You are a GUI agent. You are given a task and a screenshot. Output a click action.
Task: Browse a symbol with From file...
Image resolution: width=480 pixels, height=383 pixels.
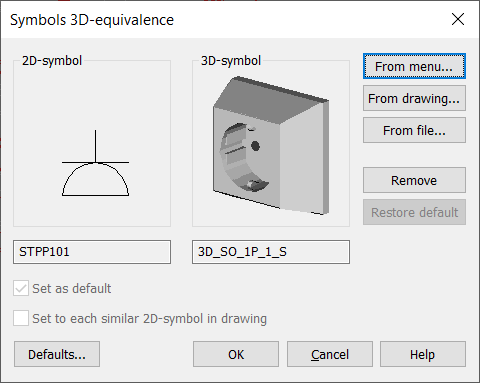[x=414, y=130]
